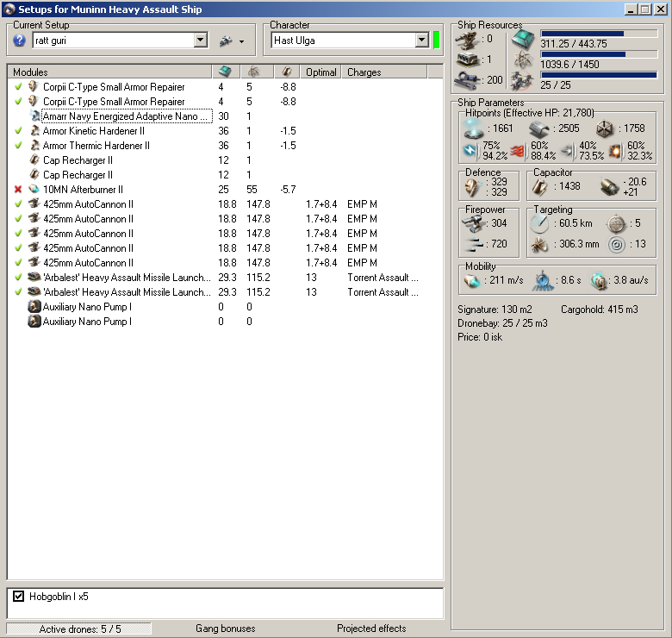Open Projected effects

(371, 629)
